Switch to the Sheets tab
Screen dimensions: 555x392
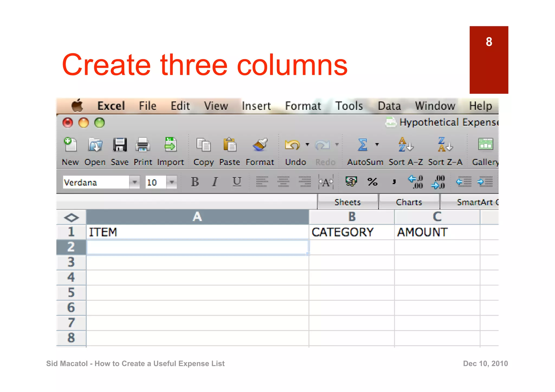(x=348, y=202)
